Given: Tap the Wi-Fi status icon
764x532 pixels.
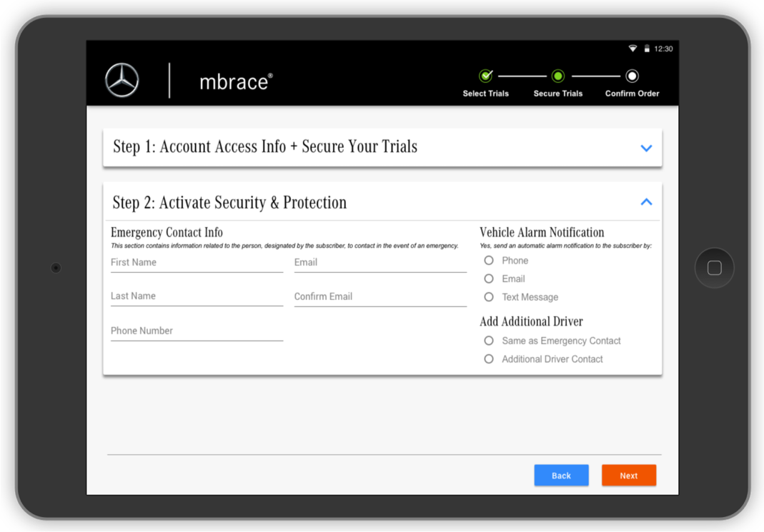Looking at the screenshot, I should (632, 49).
